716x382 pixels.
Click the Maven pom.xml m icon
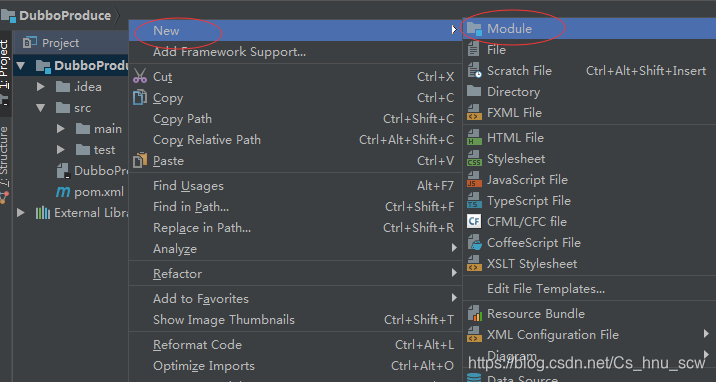point(63,192)
